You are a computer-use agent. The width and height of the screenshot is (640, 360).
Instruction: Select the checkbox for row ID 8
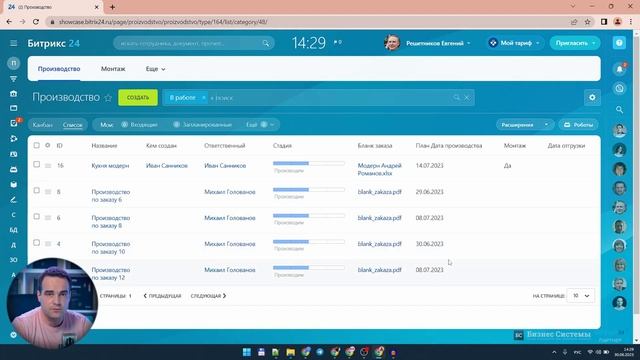click(37, 190)
